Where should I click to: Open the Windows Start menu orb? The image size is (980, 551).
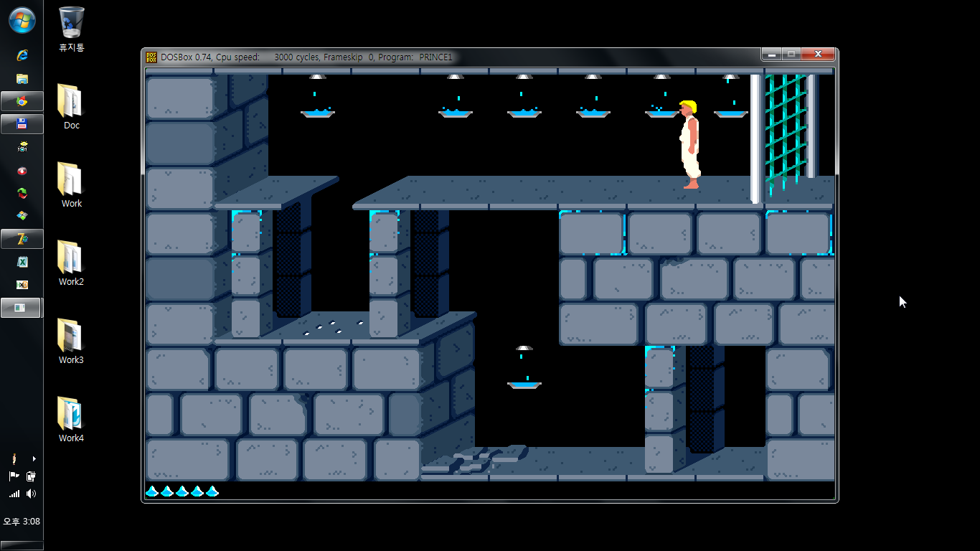coord(22,20)
